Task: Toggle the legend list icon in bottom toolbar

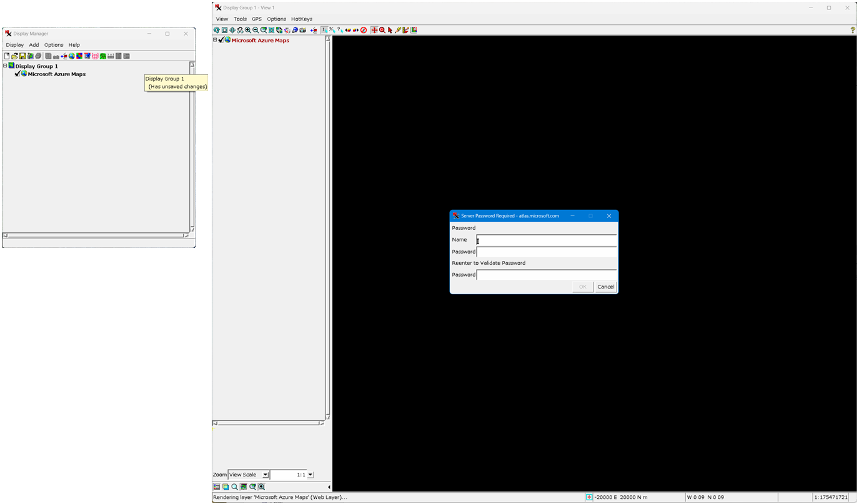Action: point(217,487)
